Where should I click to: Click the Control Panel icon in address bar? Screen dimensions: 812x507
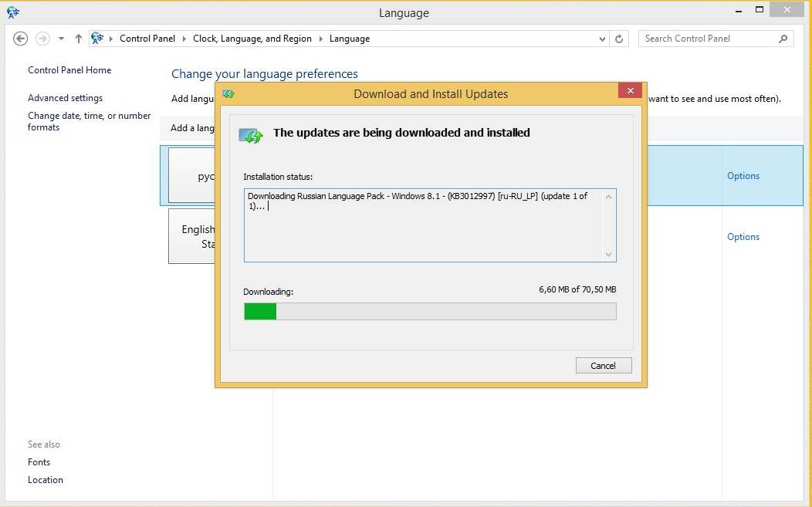tap(97, 39)
